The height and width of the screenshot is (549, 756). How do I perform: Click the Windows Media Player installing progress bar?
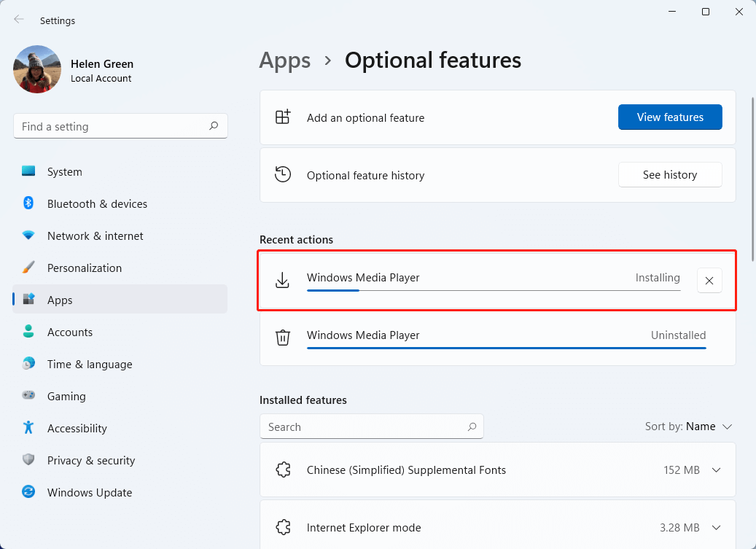point(494,290)
